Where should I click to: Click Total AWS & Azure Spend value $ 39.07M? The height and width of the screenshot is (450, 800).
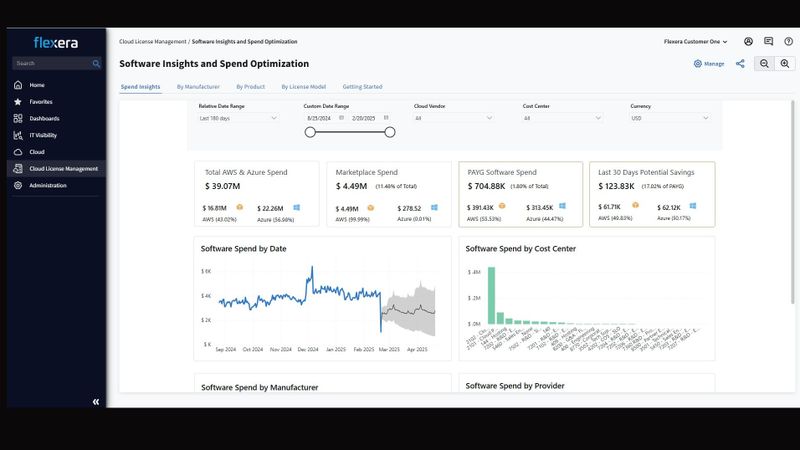222,186
